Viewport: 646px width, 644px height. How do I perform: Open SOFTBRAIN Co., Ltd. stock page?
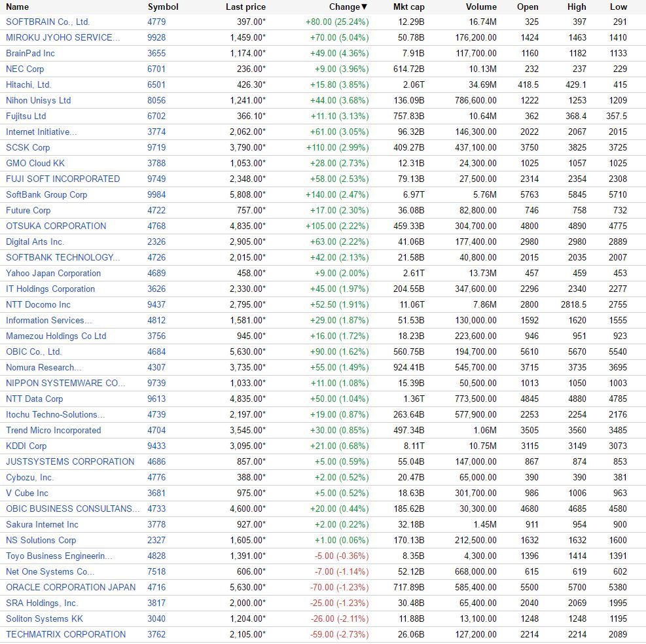(47, 22)
